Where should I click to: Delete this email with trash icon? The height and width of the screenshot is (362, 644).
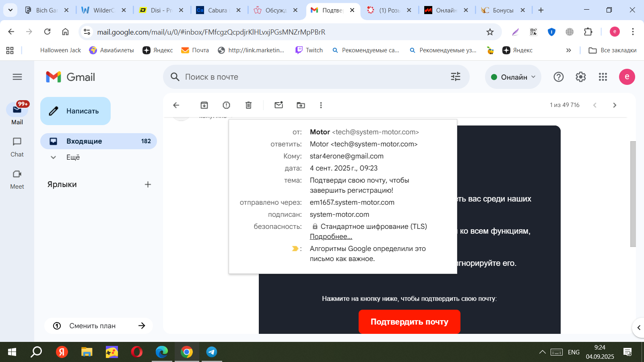coord(248,105)
